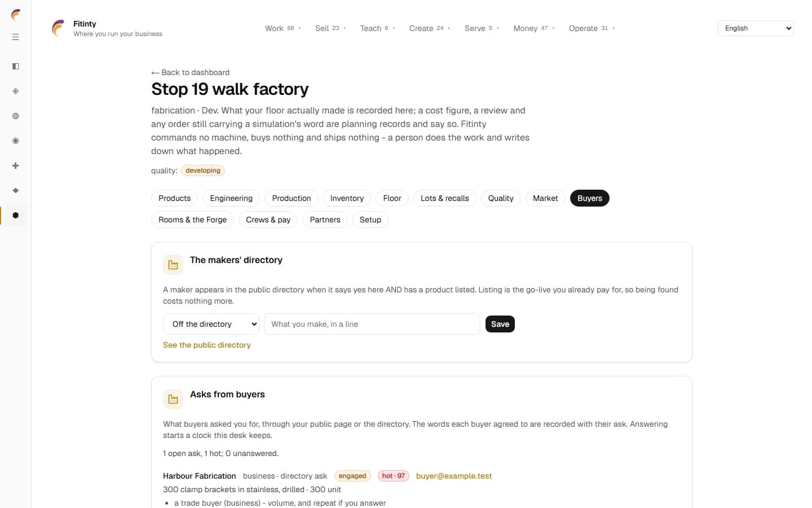
Task: Click the half-filled square sidebar icon
Action: [x=16, y=67]
